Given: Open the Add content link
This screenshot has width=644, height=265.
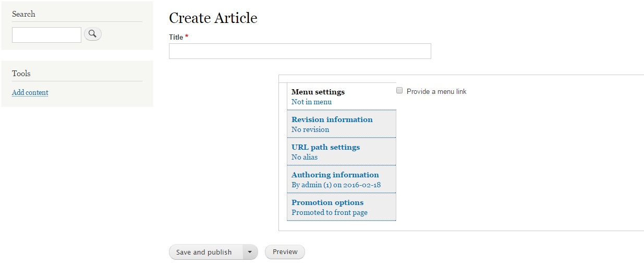Looking at the screenshot, I should (30, 92).
